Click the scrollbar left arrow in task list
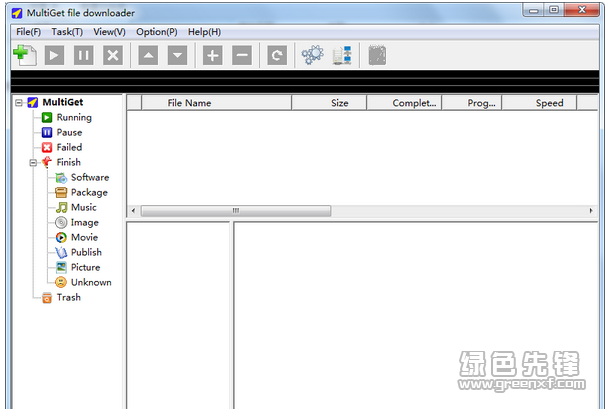The image size is (607, 409). click(134, 211)
